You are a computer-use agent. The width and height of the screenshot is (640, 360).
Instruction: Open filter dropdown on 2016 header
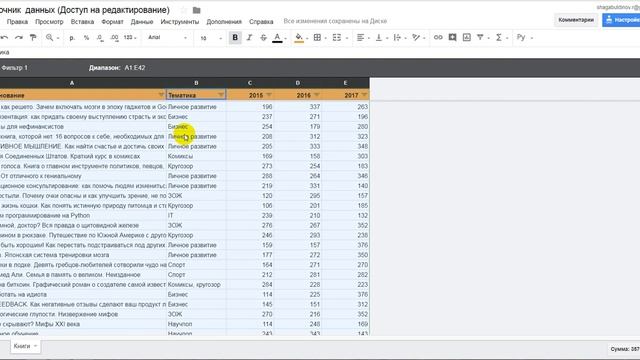pyautogui.click(x=316, y=95)
